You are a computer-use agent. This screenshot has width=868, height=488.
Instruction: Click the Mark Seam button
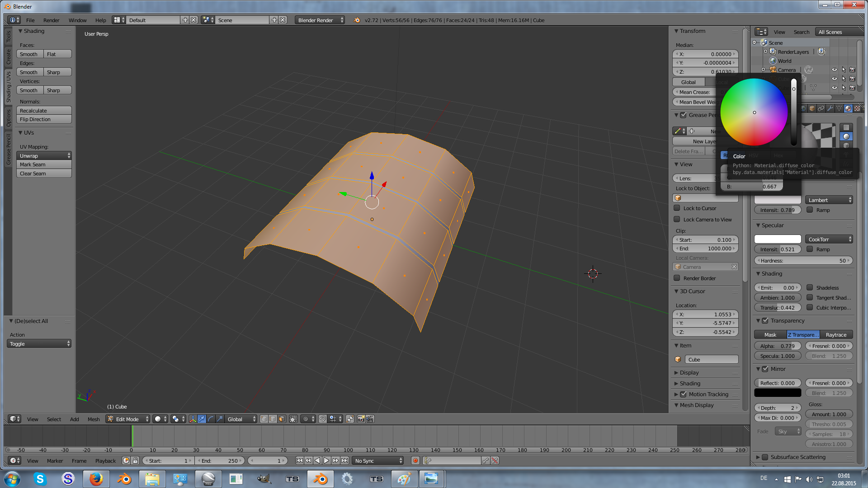click(x=44, y=164)
